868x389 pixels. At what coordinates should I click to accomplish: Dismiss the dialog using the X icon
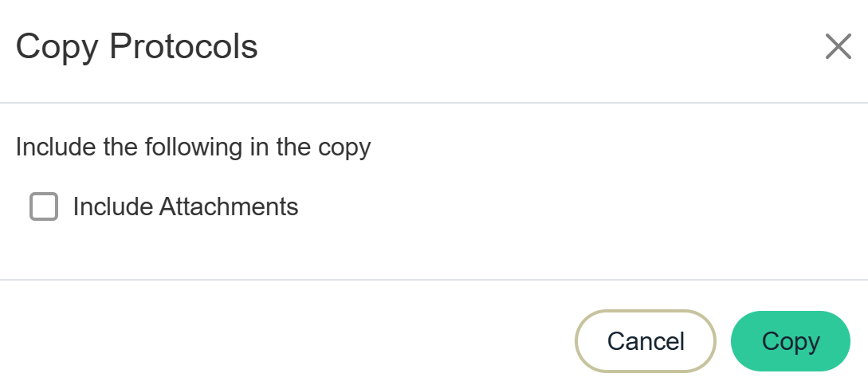pyautogui.click(x=838, y=47)
